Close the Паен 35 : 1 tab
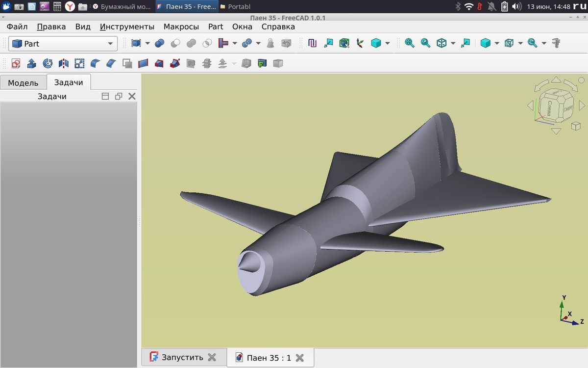 coord(300,358)
